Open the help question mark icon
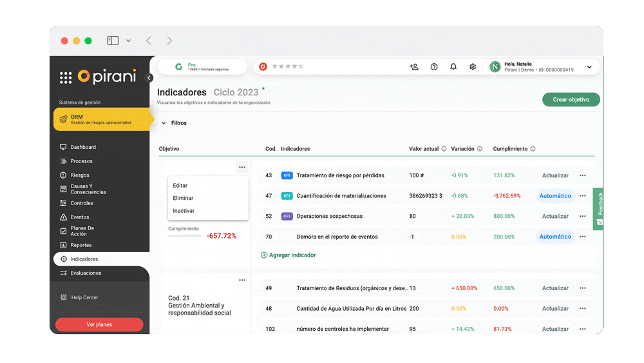Screen dimensions: 644x363 (x=434, y=66)
